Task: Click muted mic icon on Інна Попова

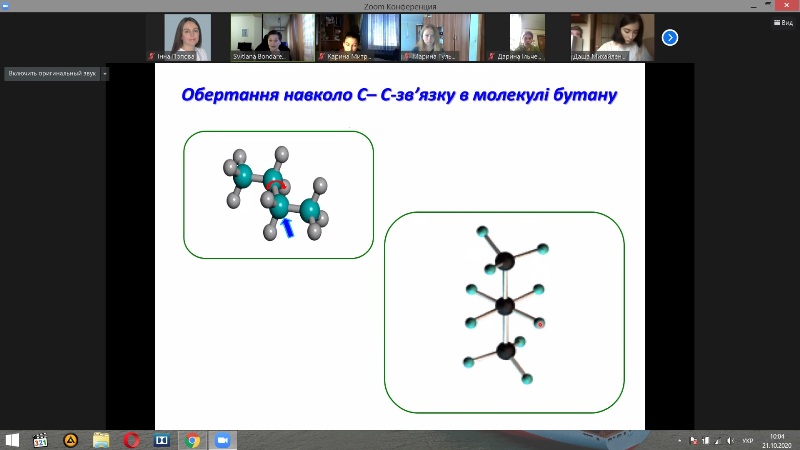Action: coord(151,56)
